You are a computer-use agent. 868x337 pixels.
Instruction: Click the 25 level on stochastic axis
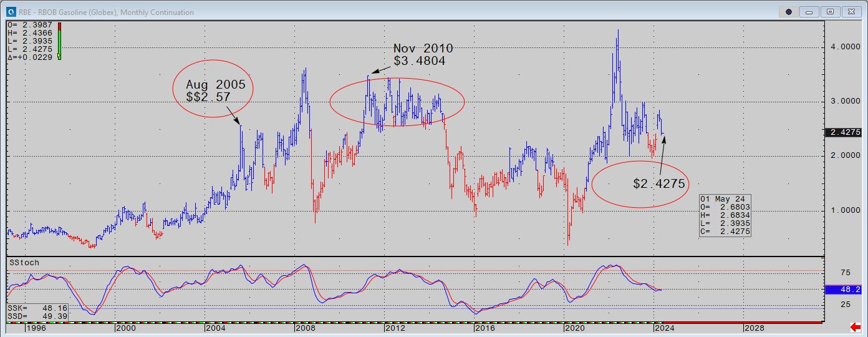[846, 304]
